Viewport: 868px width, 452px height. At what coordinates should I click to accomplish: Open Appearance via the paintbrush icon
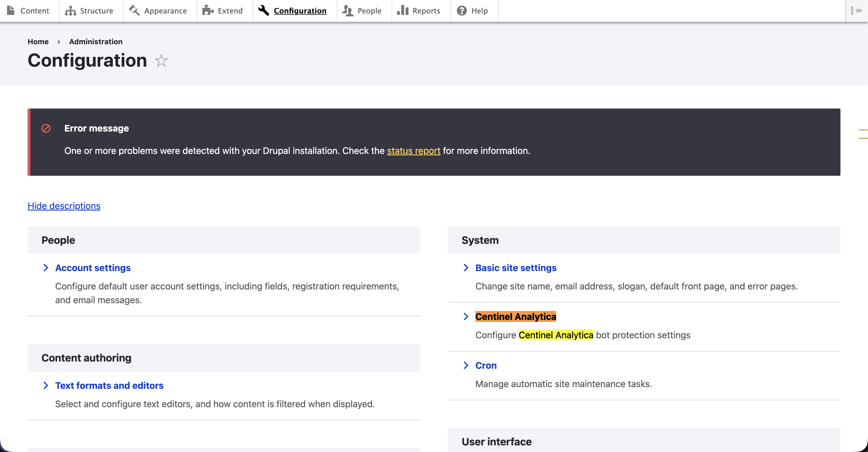(134, 10)
